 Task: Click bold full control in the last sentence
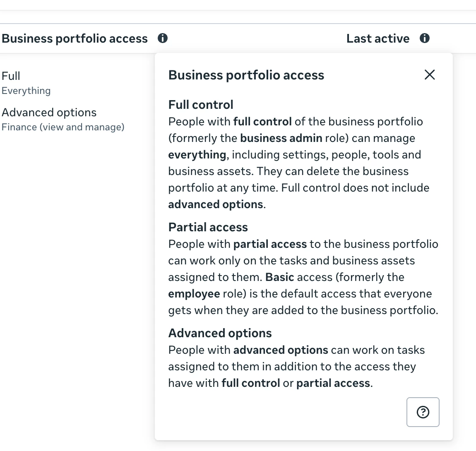click(251, 383)
